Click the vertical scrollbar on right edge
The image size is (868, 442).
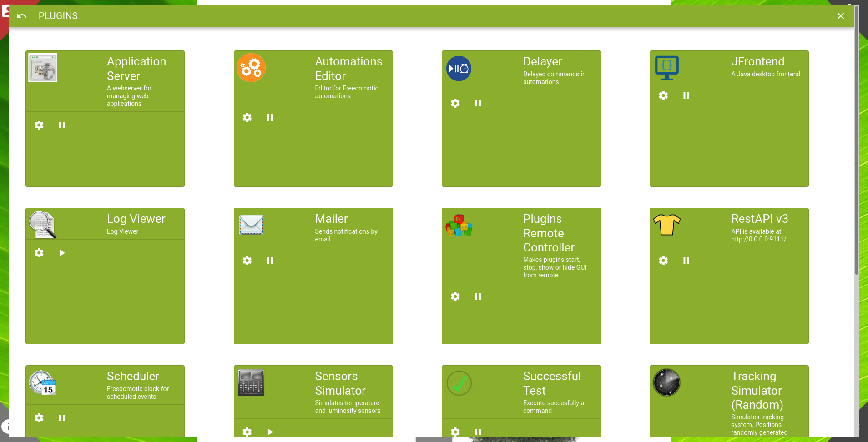[857, 141]
